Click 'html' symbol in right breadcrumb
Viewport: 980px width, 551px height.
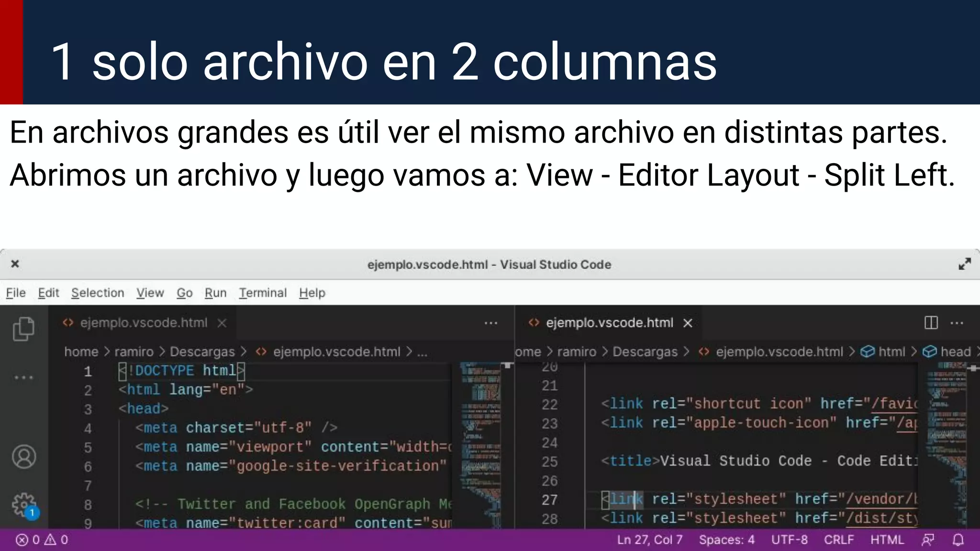(x=891, y=352)
